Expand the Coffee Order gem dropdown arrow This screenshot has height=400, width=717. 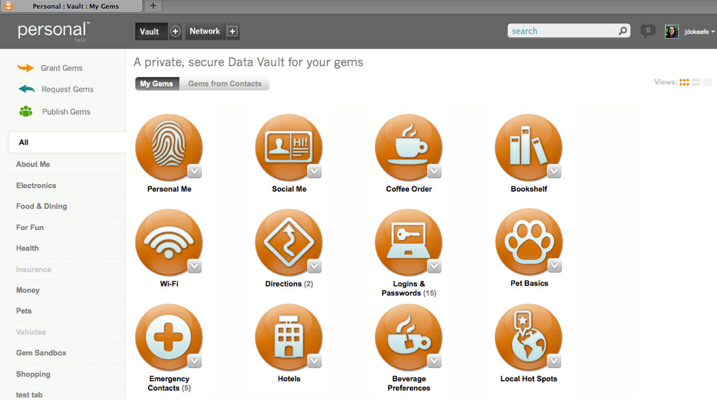[434, 171]
